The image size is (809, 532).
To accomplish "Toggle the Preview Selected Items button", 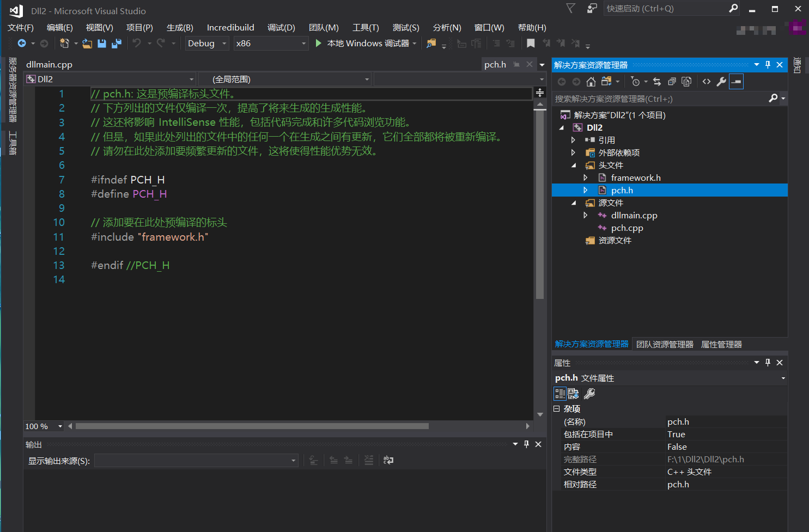I will [736, 82].
